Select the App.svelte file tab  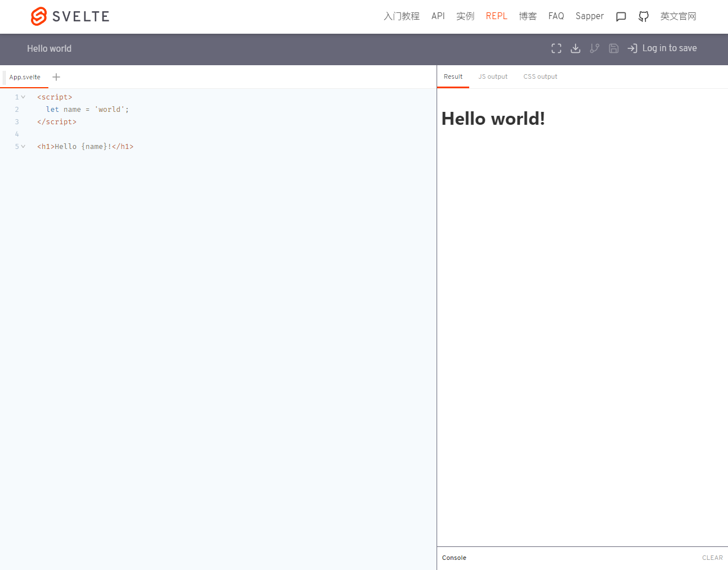click(x=25, y=77)
